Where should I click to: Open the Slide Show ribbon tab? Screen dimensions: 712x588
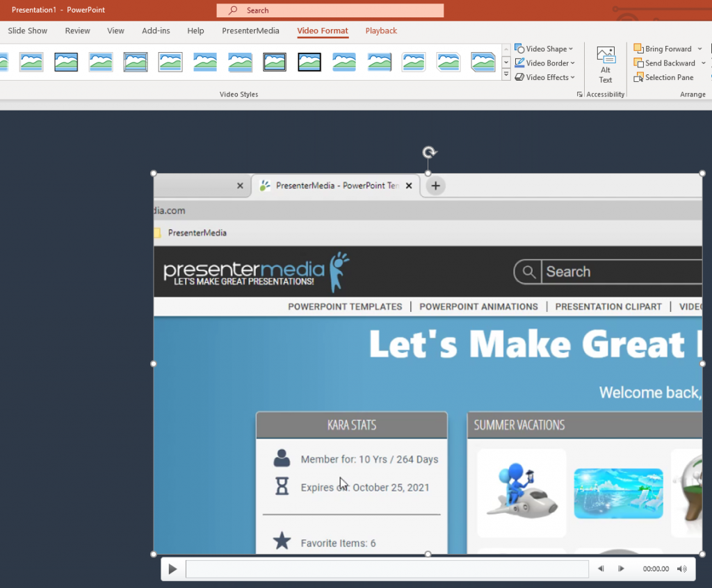27,31
